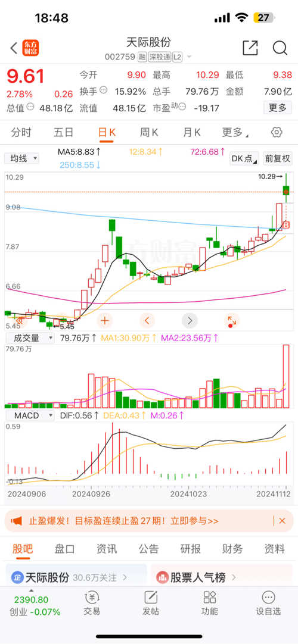Switch to 周K chart tab

pos(149,132)
